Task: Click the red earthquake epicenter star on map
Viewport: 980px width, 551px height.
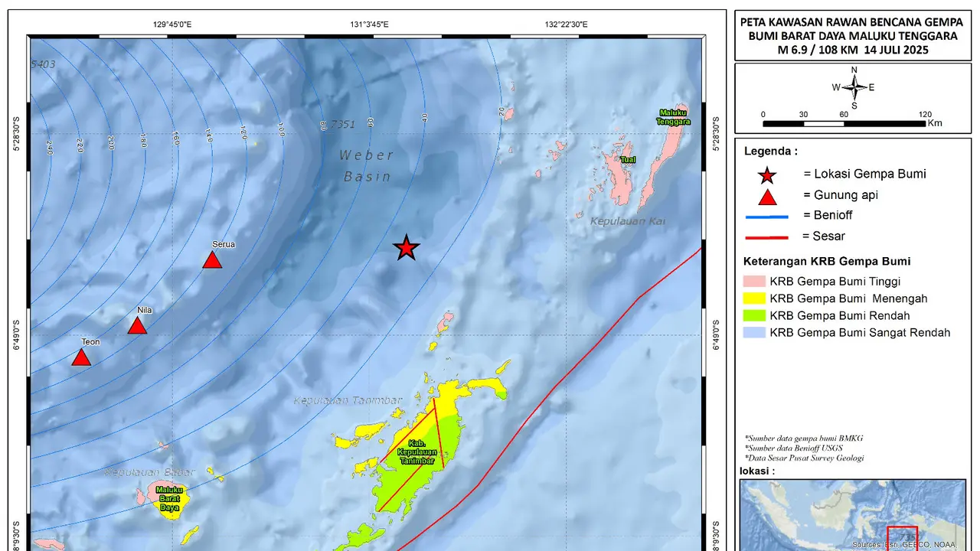Action: pyautogui.click(x=407, y=248)
